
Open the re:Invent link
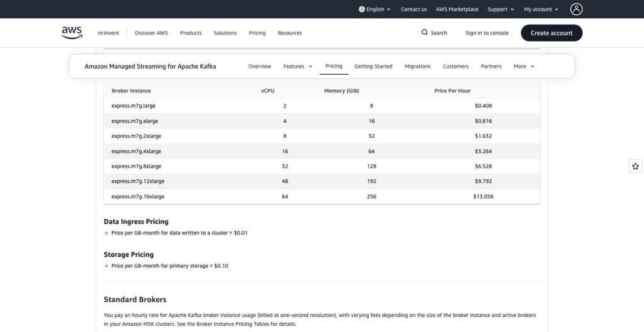[x=108, y=33]
